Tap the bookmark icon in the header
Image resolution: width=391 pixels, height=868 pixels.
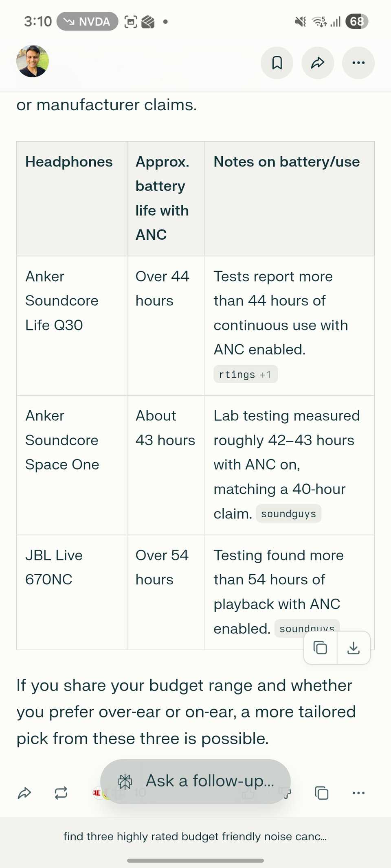coord(277,63)
